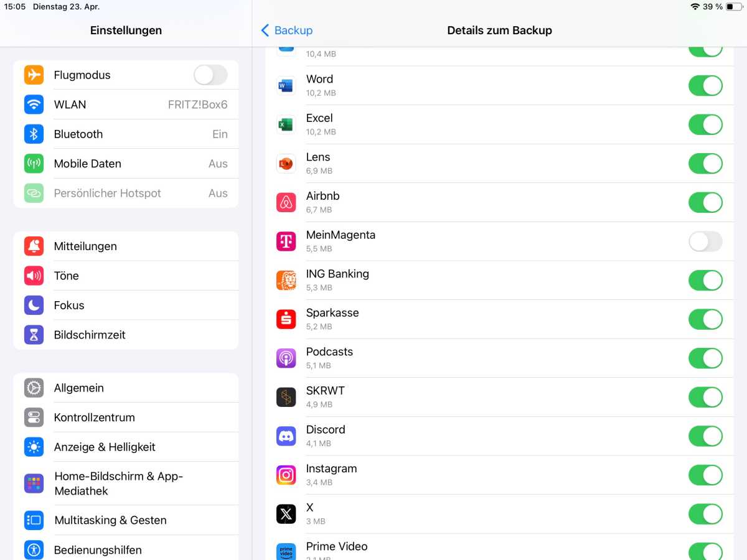Disable ING Banking backup toggle
The image size is (747, 560).
click(705, 280)
